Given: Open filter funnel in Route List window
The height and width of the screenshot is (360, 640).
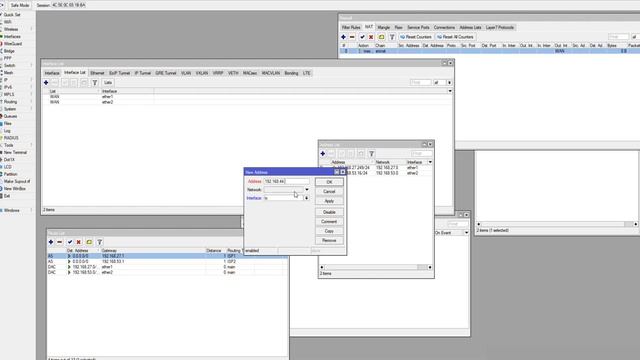Looking at the screenshot, I should 100,242.
